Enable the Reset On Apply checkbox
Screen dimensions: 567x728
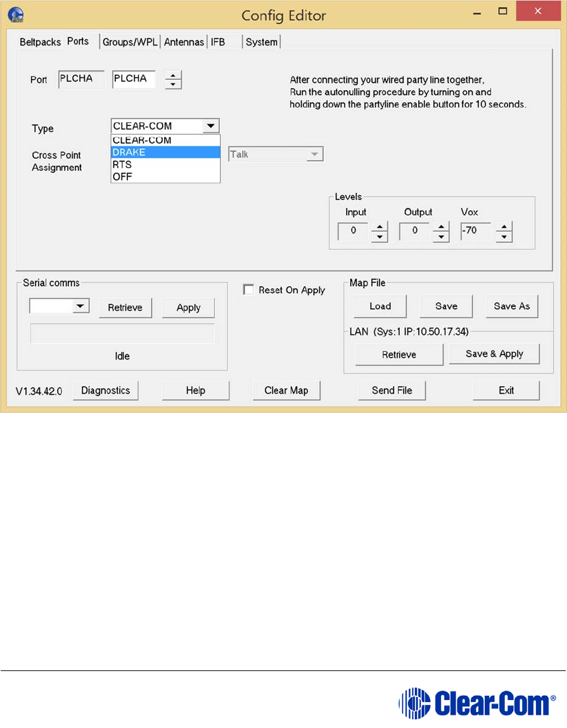click(x=248, y=290)
